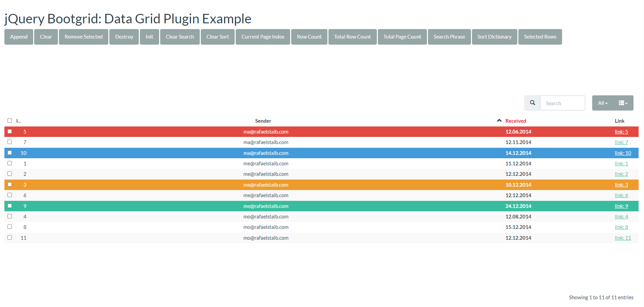Tick the checkbox for row 11
Screen dimensions: 644x307
[x=10, y=238]
